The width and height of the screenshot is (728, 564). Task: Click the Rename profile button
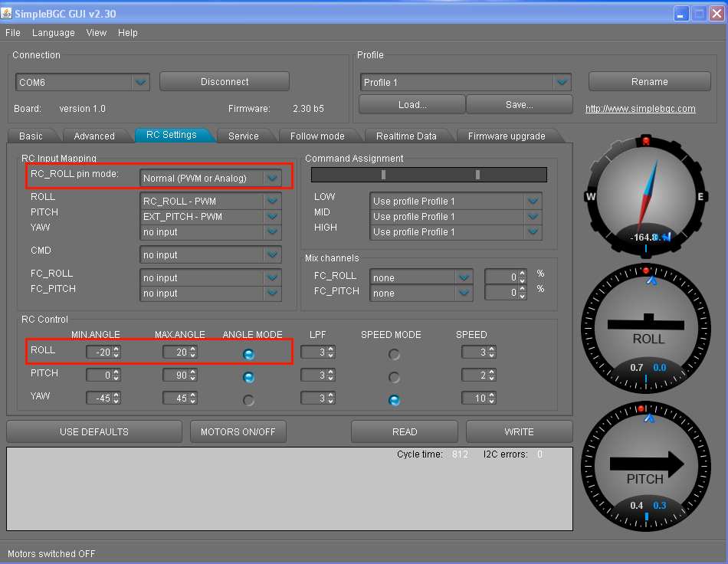click(650, 82)
